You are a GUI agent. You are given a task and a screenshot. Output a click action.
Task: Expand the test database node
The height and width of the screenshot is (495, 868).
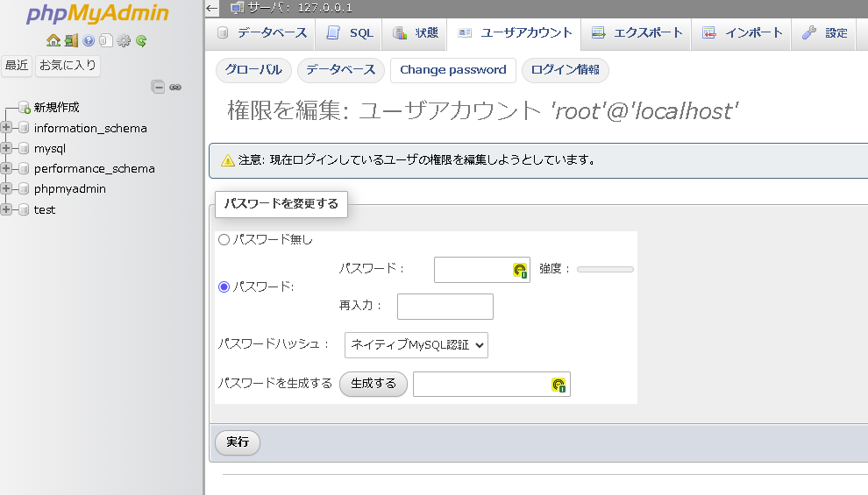(x=6, y=209)
